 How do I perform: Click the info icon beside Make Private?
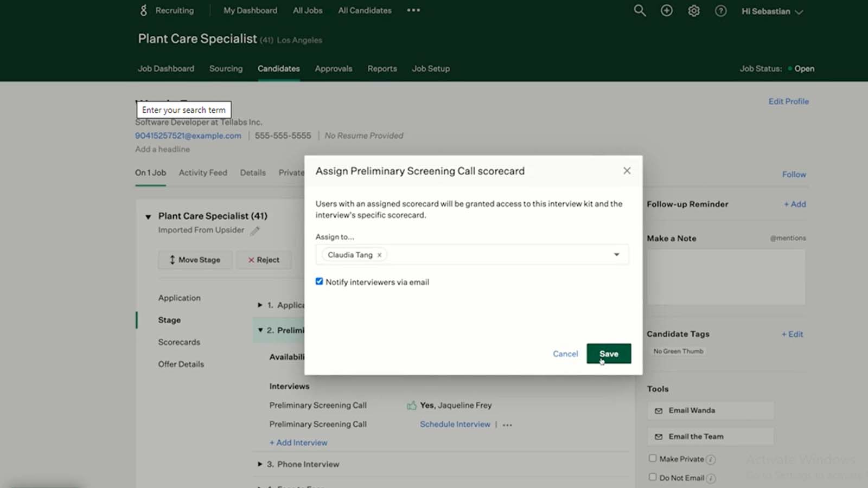(x=711, y=460)
